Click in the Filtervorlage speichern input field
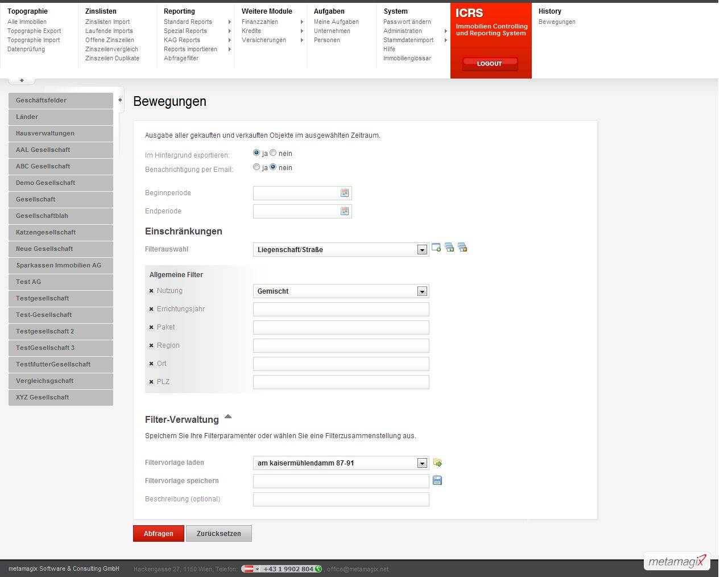Viewport: 728px width, 577px height. (x=341, y=481)
